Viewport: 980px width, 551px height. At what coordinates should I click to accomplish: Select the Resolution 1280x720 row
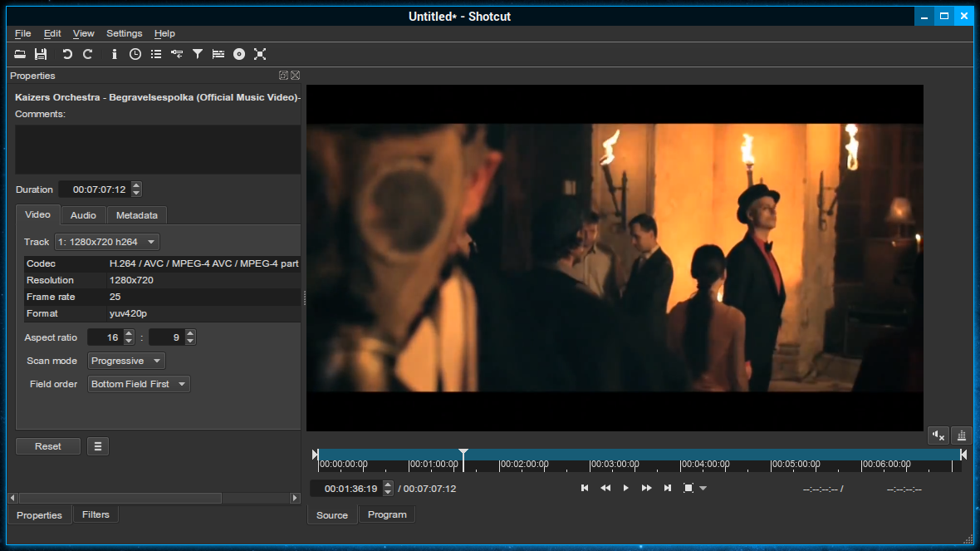click(163, 280)
